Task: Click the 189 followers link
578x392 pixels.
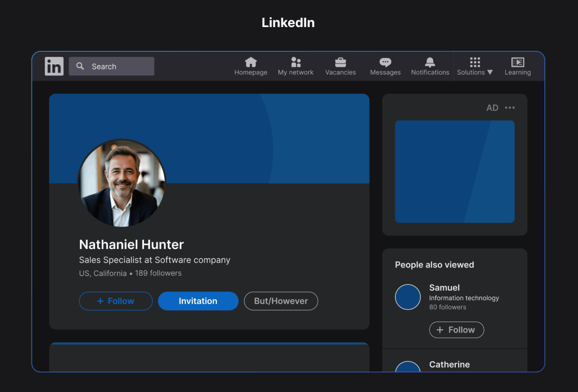Action: 158,273
